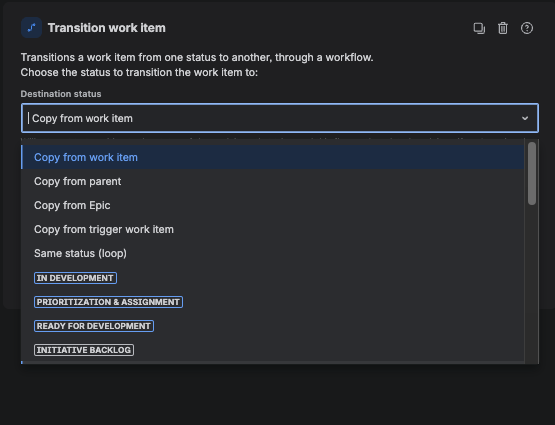Click the Transition work item icon

click(x=32, y=28)
